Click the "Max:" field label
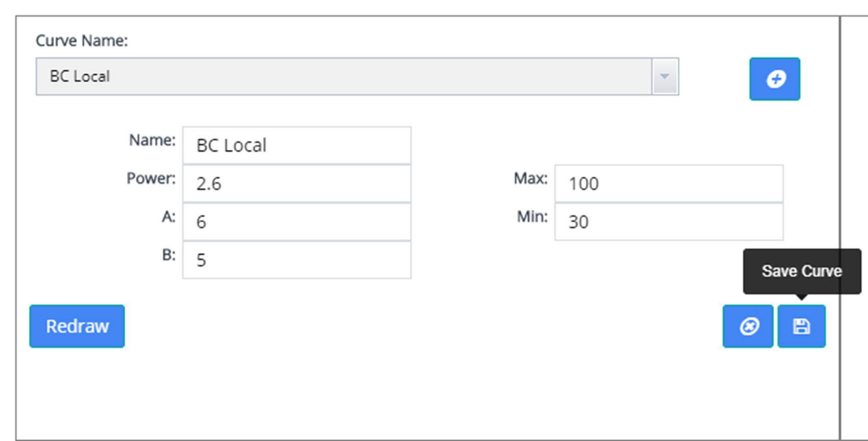This screenshot has width=868, height=441. [x=531, y=178]
